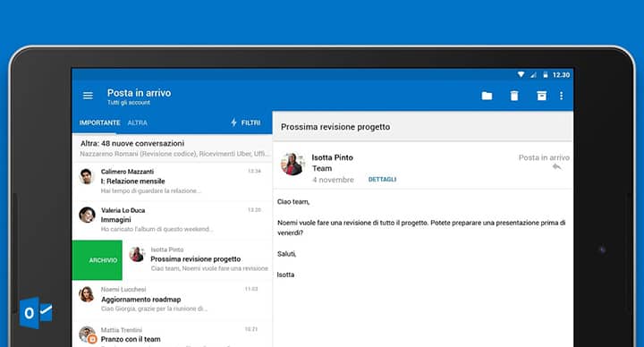Archive message with archive box icon
Viewport: 644px width, 347px height.
pos(542,96)
